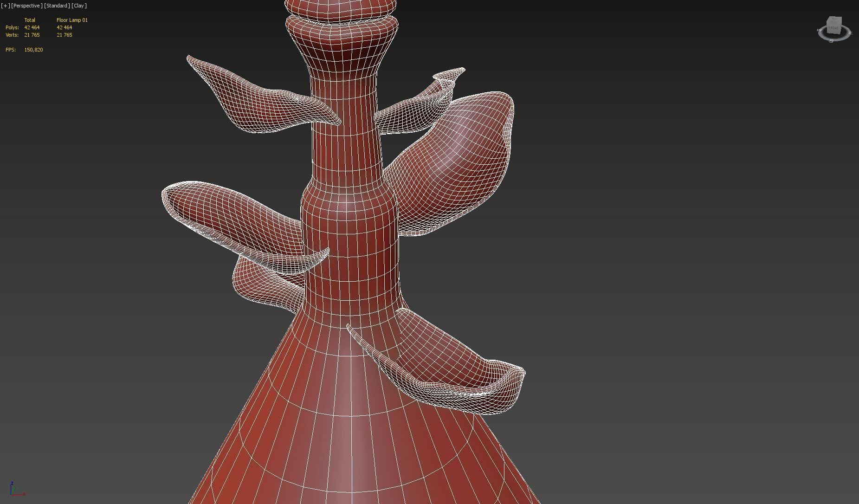Click the FPS value '150,820'
Viewport: 859px width, 504px height.
point(33,50)
